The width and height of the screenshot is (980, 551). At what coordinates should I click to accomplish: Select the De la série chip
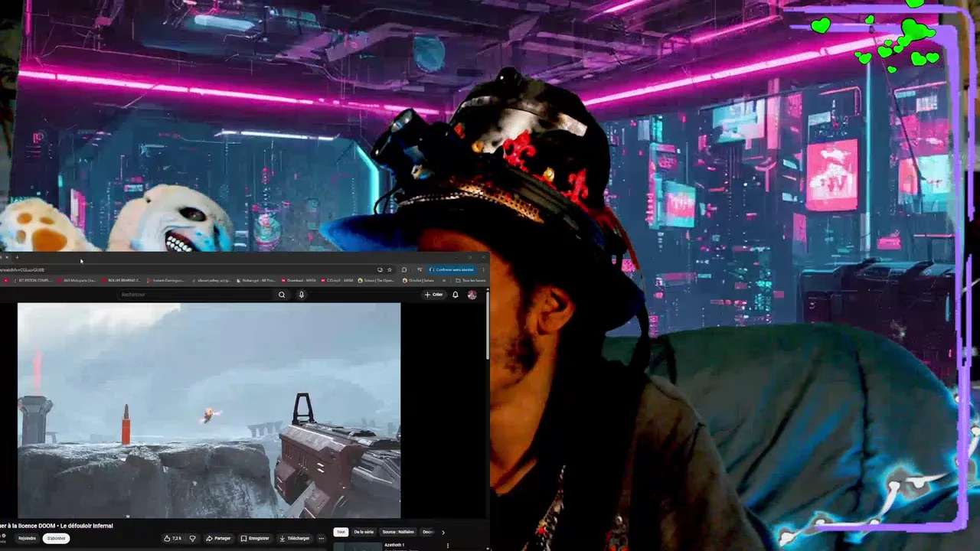364,532
